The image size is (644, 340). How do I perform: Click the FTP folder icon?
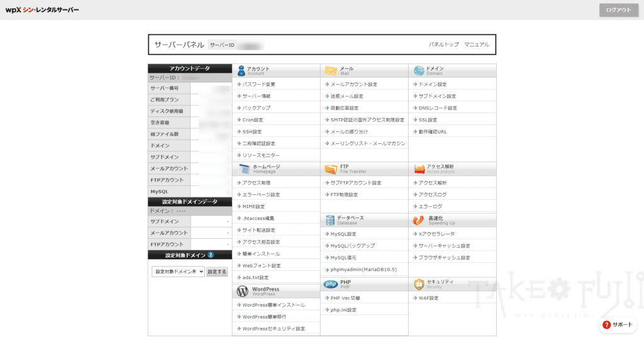coord(330,169)
